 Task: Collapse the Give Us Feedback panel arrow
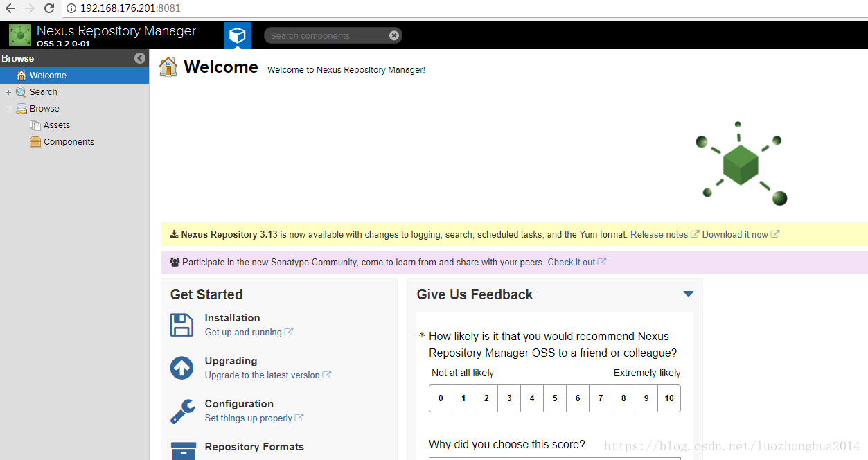(688, 294)
